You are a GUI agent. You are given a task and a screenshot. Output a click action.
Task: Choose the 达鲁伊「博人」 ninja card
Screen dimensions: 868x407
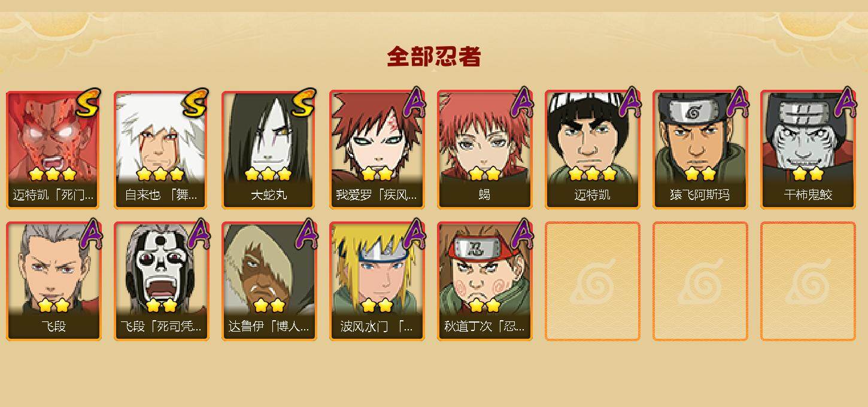pyautogui.click(x=269, y=281)
